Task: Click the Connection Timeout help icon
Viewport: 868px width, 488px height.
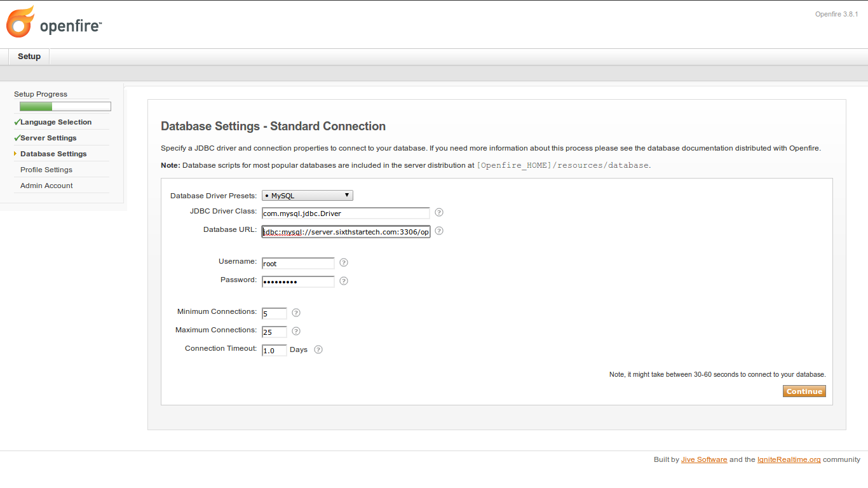Action: 318,349
